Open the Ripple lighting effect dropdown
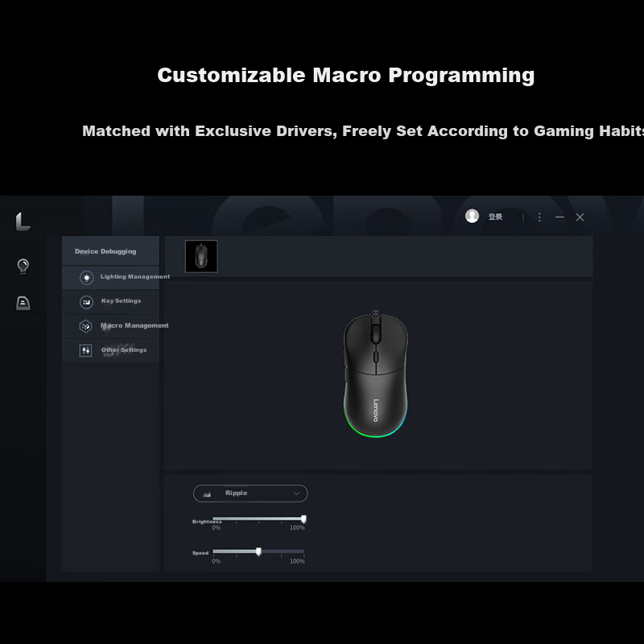Image resolution: width=644 pixels, height=644 pixels. 250,493
